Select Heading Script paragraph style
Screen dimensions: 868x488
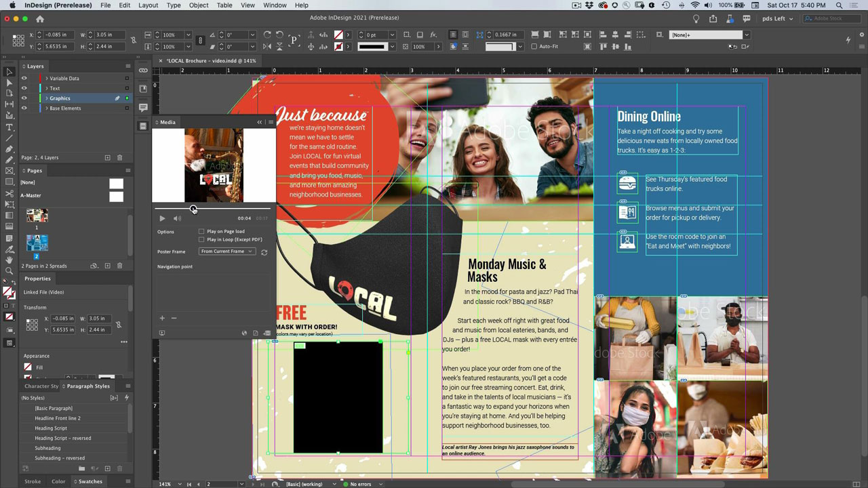click(51, 428)
